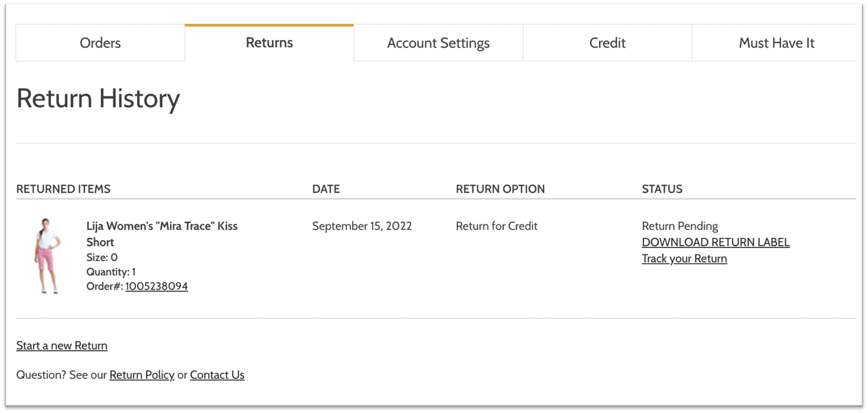Click the Return History heading
868x413 pixels.
click(98, 98)
